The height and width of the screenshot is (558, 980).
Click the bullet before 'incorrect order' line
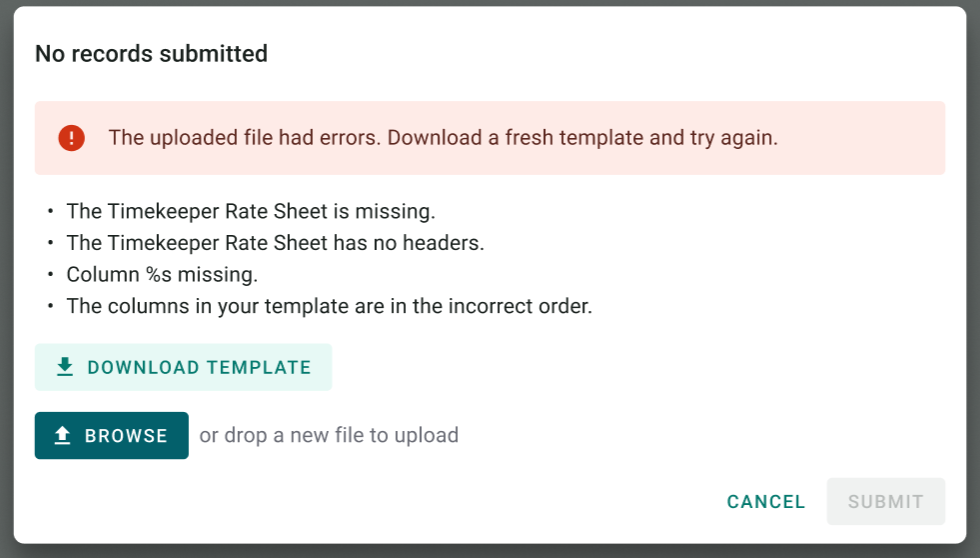click(x=51, y=306)
